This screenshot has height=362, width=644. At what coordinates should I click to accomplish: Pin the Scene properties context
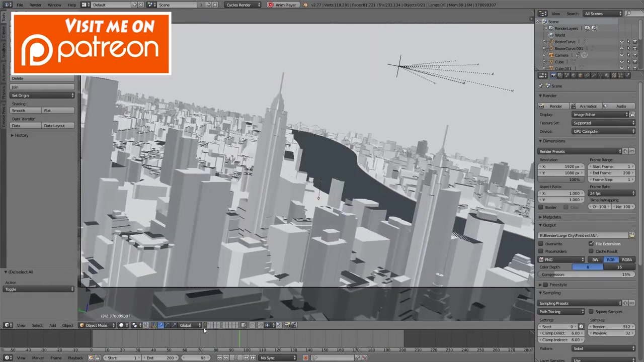541,86
